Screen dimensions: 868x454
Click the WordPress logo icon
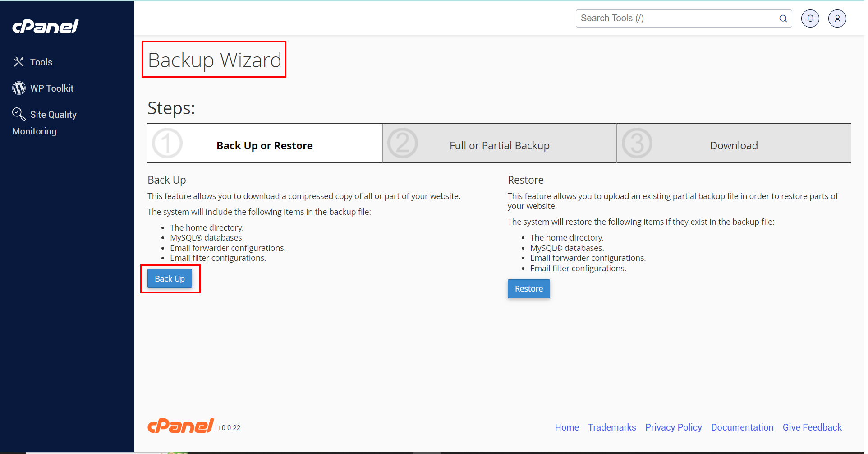pos(18,88)
